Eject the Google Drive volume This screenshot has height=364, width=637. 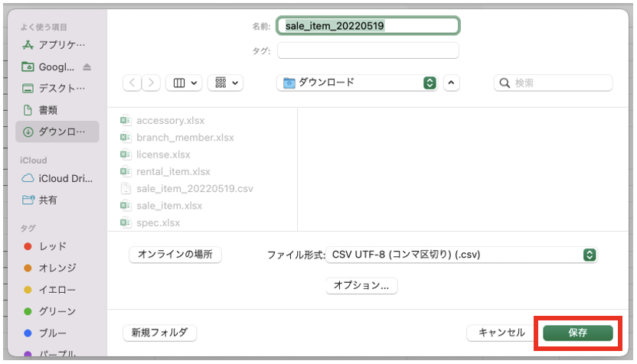point(87,67)
